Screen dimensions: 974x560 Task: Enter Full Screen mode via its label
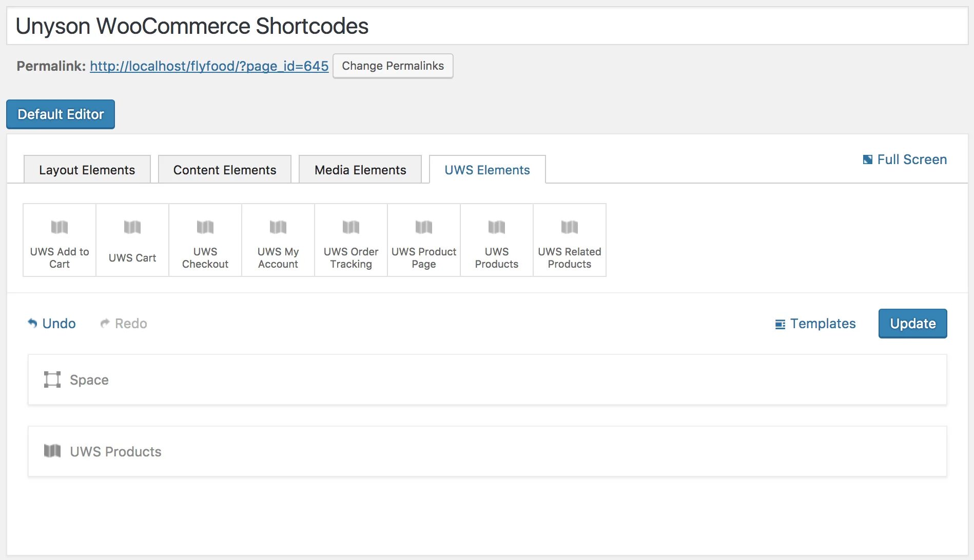tap(912, 159)
